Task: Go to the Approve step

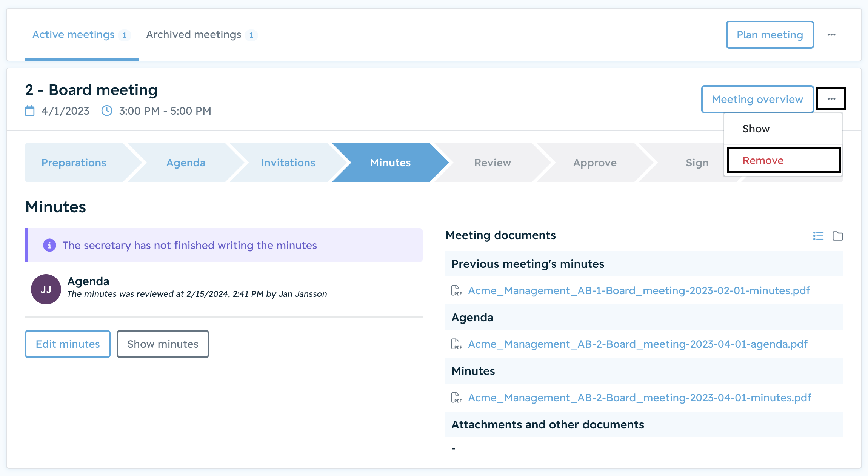Action: [x=595, y=163]
